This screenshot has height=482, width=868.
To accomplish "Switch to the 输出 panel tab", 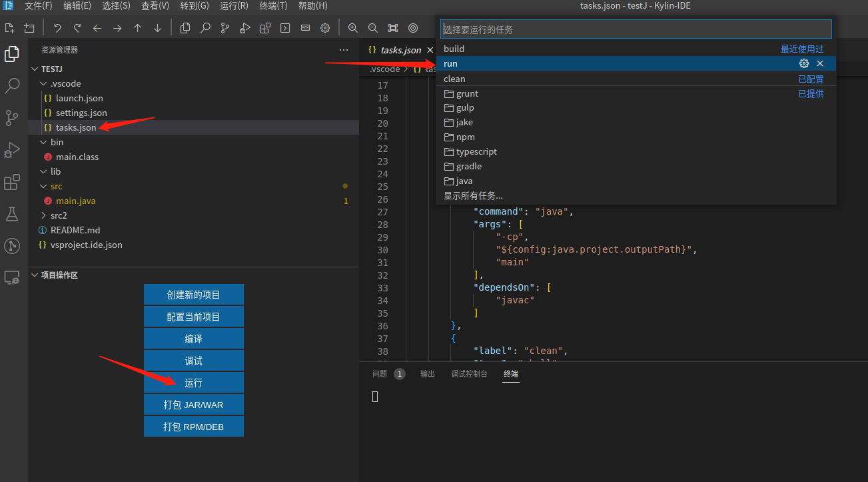I will 428,374.
